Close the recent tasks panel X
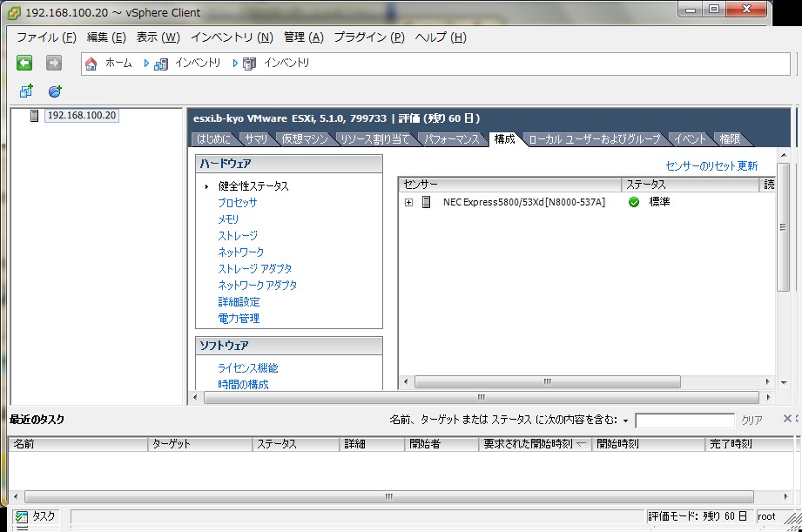Screen dimensions: 802x532 tap(788, 419)
